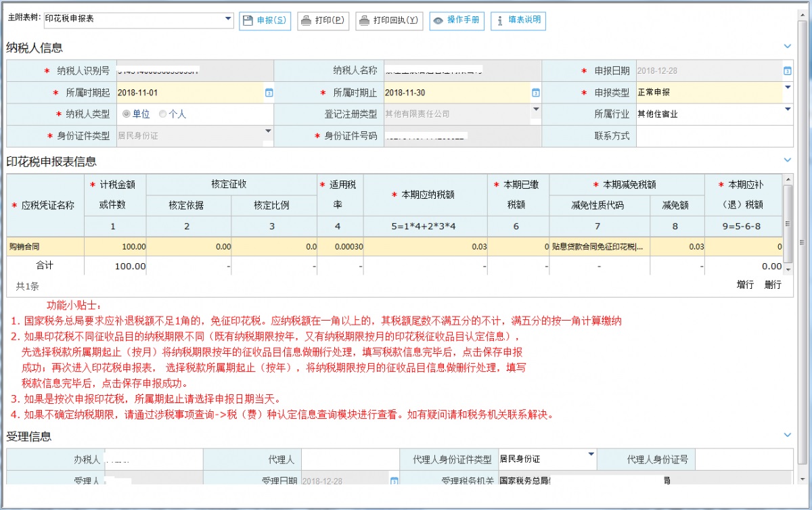Expand the 身份证件类型 dropdown
The image size is (812, 510).
(x=268, y=131)
